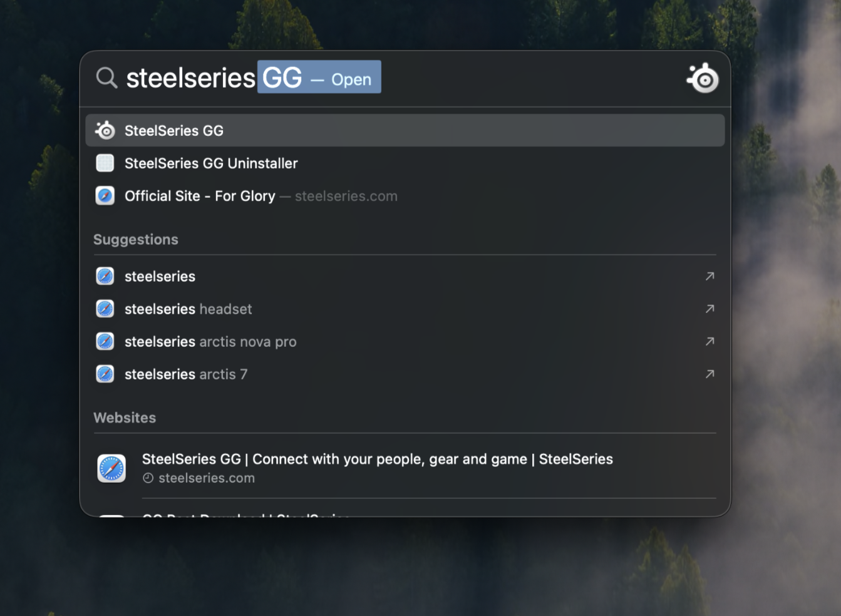Click the Safari icon of the SteelSeries GG website result
Viewport: 841px width, 616px height.
pos(111,468)
